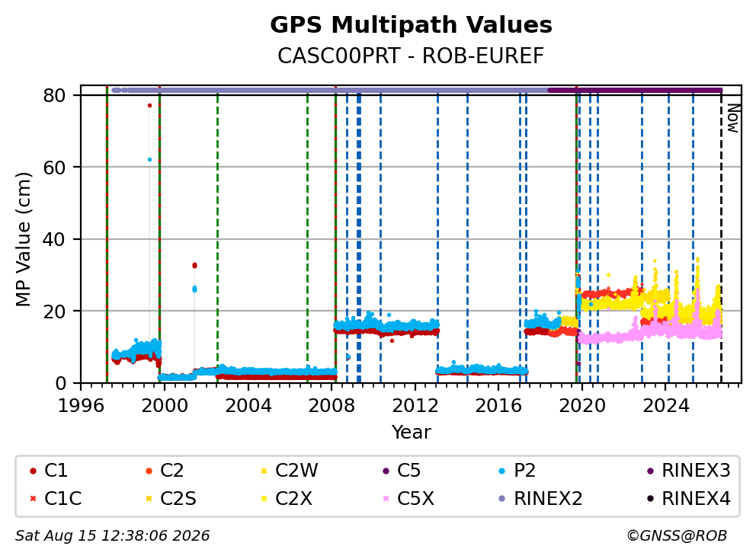
Task: Click the CASC00PRT - ROB-EUREF subtitle
Action: click(411, 56)
